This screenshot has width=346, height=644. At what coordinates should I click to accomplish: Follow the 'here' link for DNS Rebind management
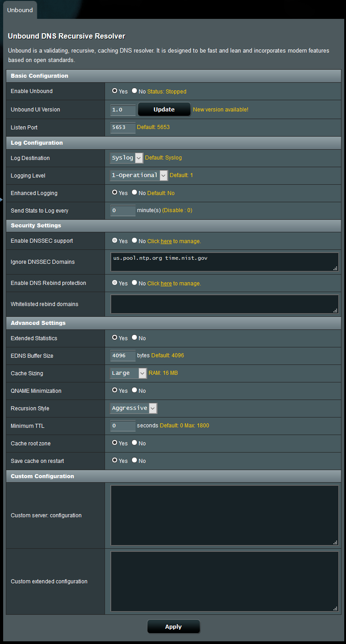(166, 283)
